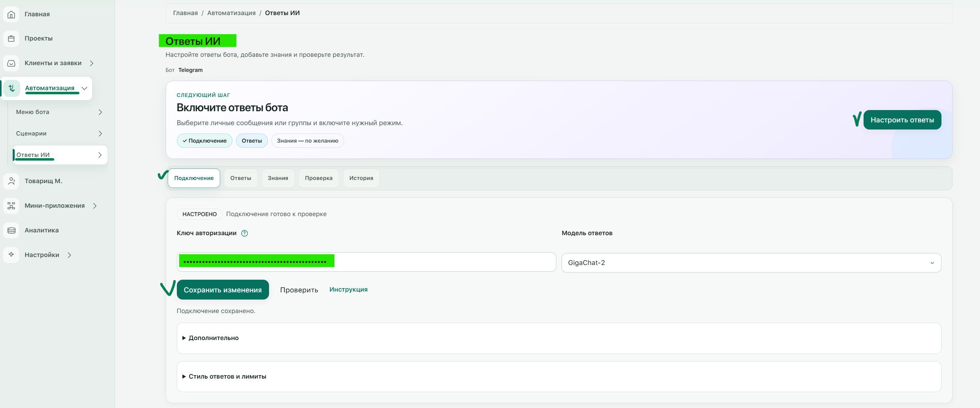Viewport: 980px width, 408px height.
Task: Expand the Дополнительно section
Action: click(559, 338)
